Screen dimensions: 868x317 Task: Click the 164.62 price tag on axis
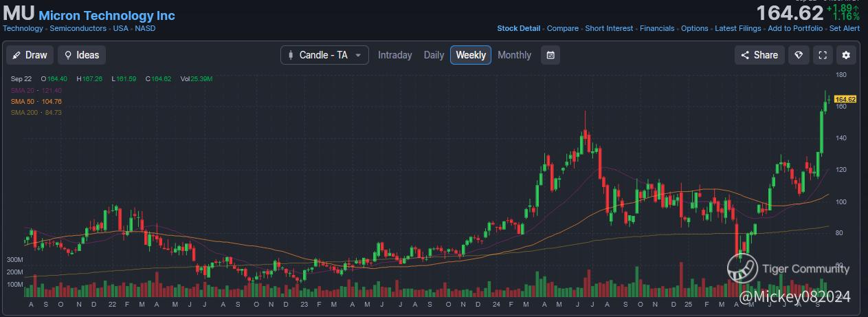pyautogui.click(x=845, y=100)
